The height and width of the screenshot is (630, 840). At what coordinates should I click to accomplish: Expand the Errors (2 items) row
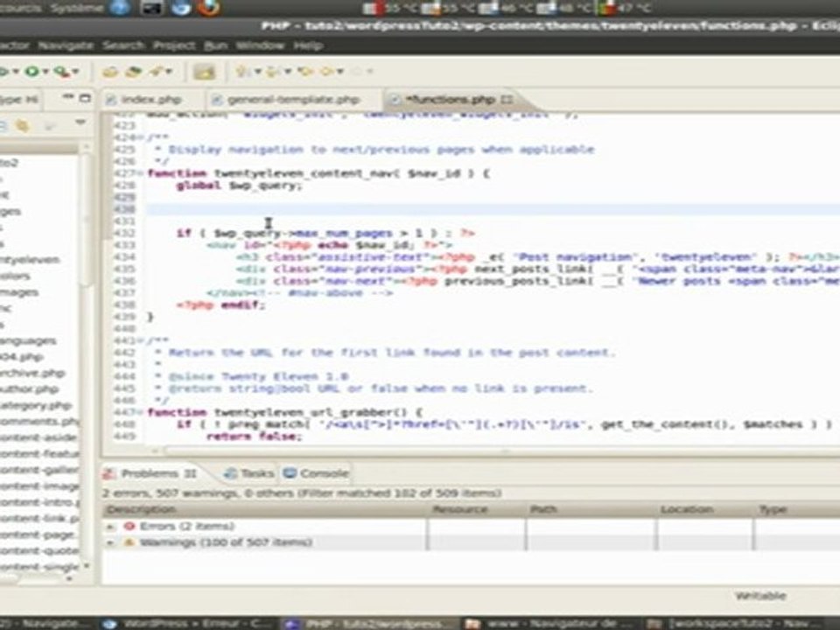[x=110, y=527]
